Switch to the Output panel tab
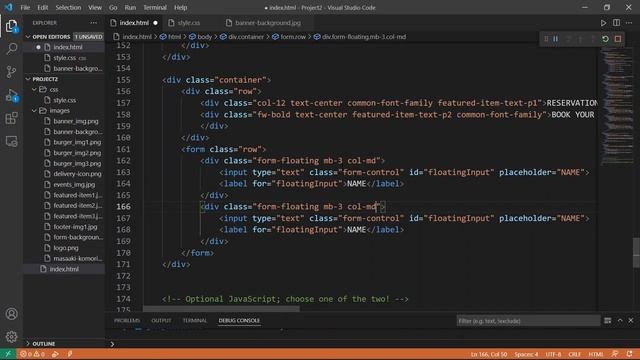Screen dimensions: 640x360 click(161, 321)
